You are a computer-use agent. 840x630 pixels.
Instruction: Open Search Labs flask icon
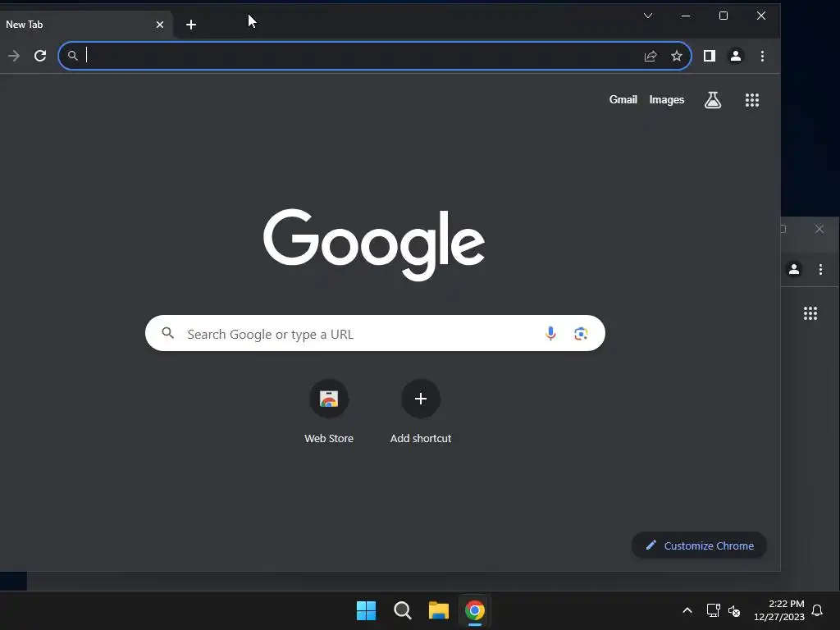(x=713, y=100)
